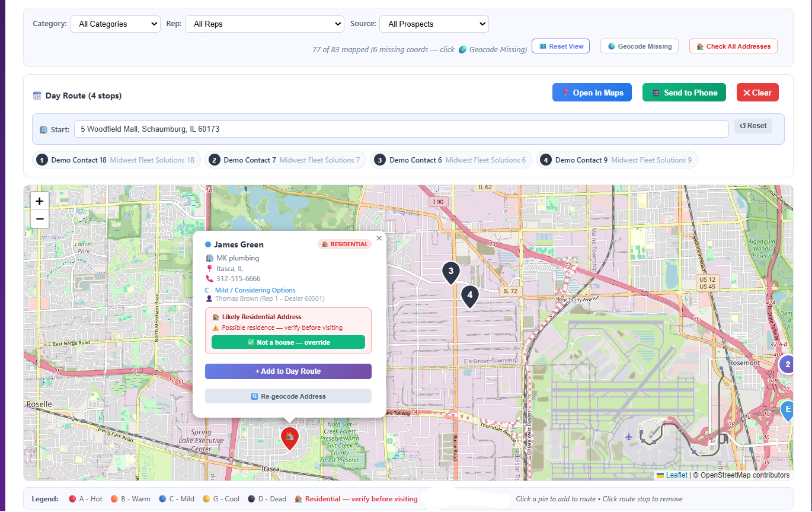812x512 pixels.
Task: Click map zoom in plus control
Action: coord(39,201)
